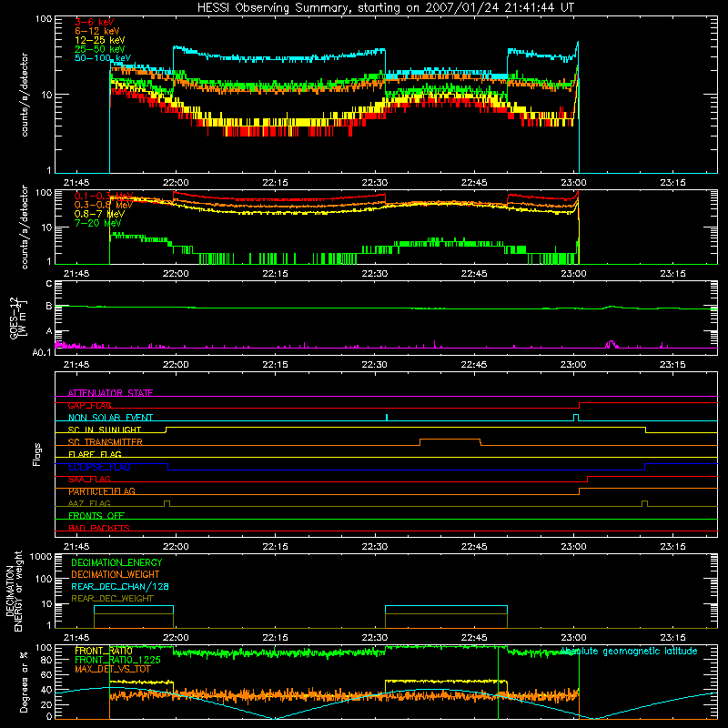This screenshot has height=728, width=728.
Task: Click the NON_SOLAR_EVENT flag label
Action: click(110, 418)
